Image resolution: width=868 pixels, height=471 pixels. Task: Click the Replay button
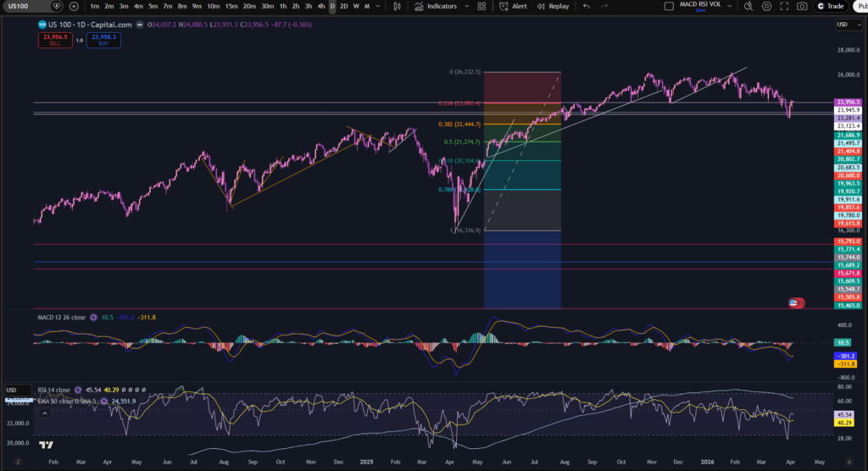tap(553, 6)
